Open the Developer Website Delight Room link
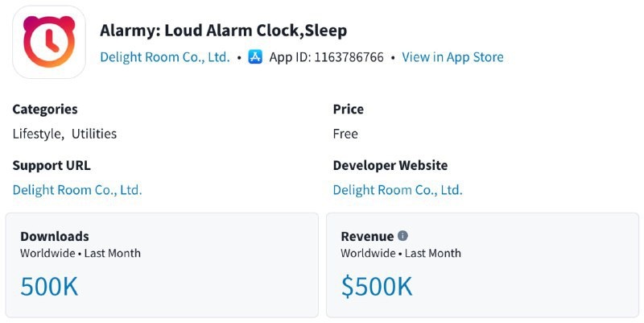The height and width of the screenshot is (323, 644). click(x=398, y=190)
